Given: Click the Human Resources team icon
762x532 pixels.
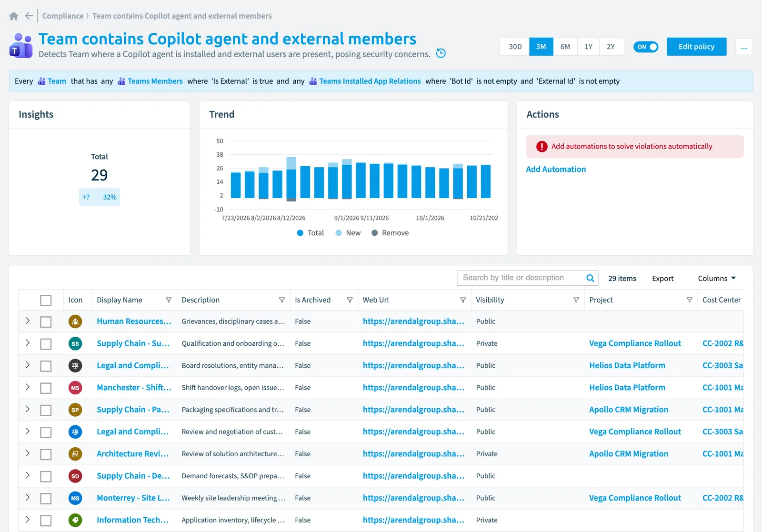Looking at the screenshot, I should (75, 321).
